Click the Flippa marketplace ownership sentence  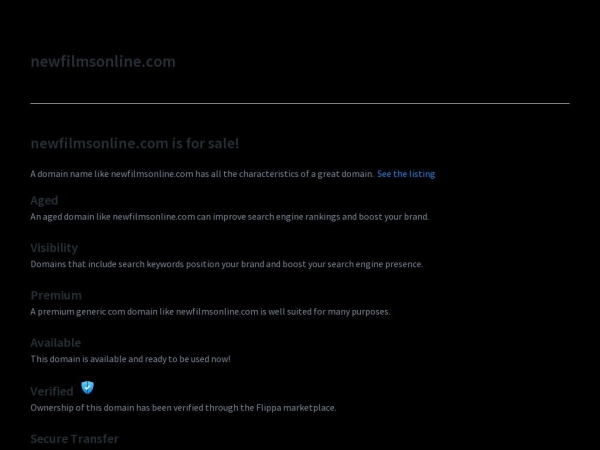pos(183,408)
